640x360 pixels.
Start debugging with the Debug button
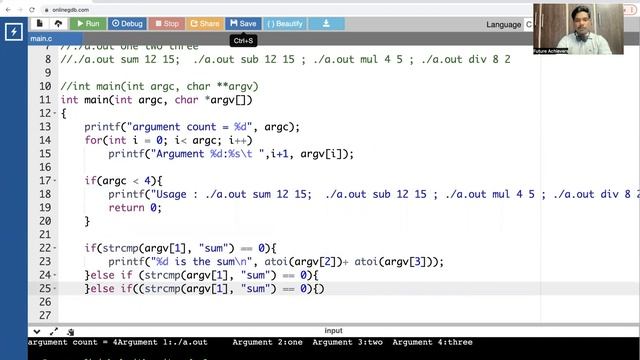(x=127, y=24)
